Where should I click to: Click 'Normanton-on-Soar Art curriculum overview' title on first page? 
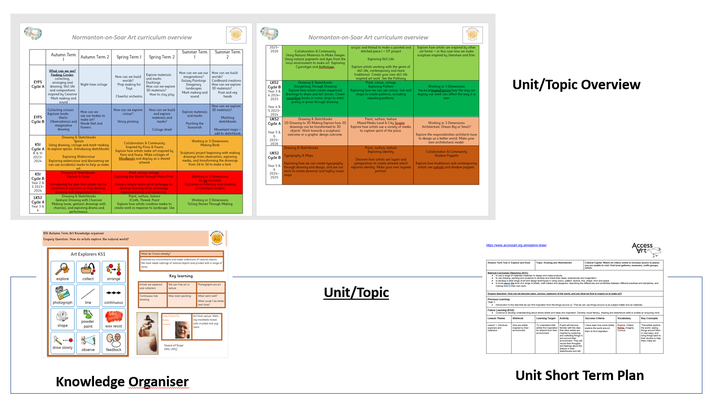pos(132,37)
